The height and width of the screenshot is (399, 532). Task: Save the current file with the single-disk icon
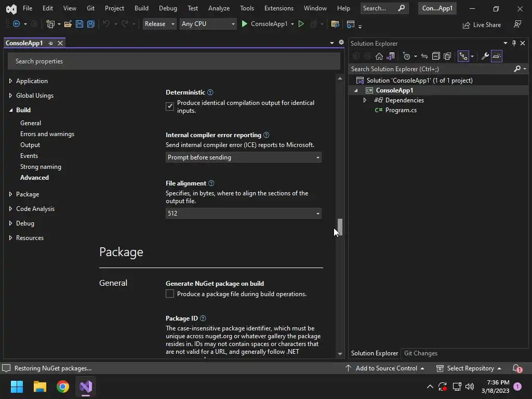point(79,24)
